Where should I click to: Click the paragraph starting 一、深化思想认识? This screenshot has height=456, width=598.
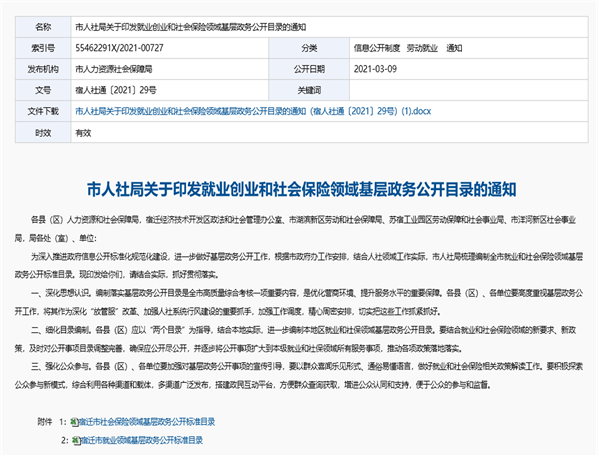click(299, 302)
